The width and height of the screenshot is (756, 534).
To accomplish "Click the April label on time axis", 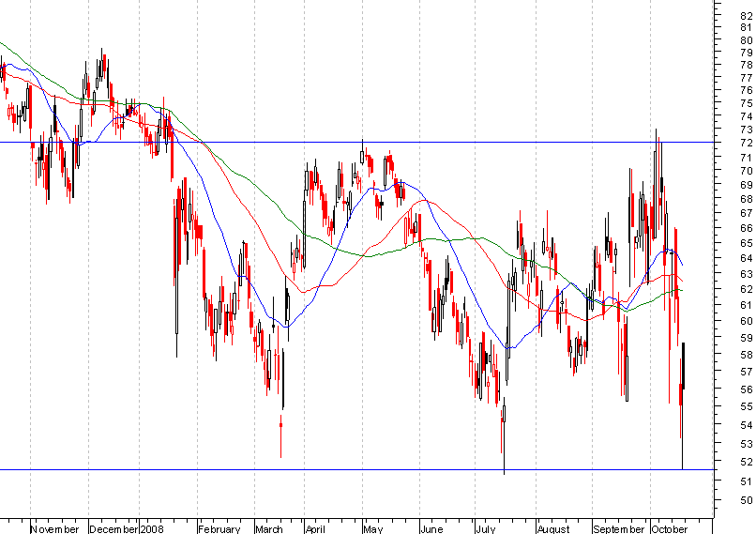I will (x=315, y=528).
